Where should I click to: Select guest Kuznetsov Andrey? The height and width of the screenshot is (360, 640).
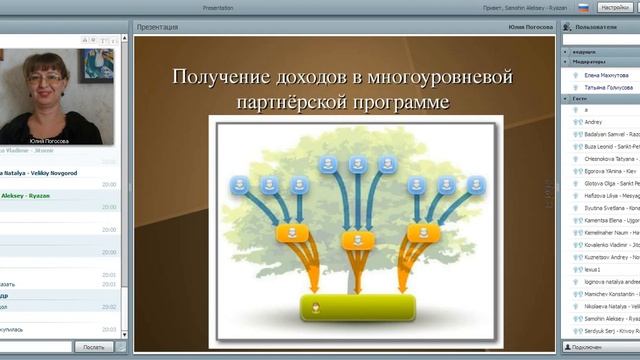coord(612,257)
